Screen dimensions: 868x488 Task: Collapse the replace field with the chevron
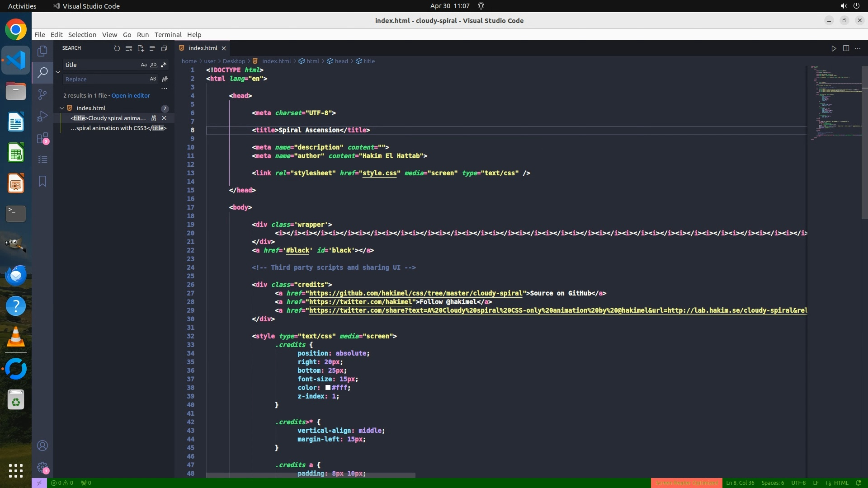pyautogui.click(x=58, y=72)
